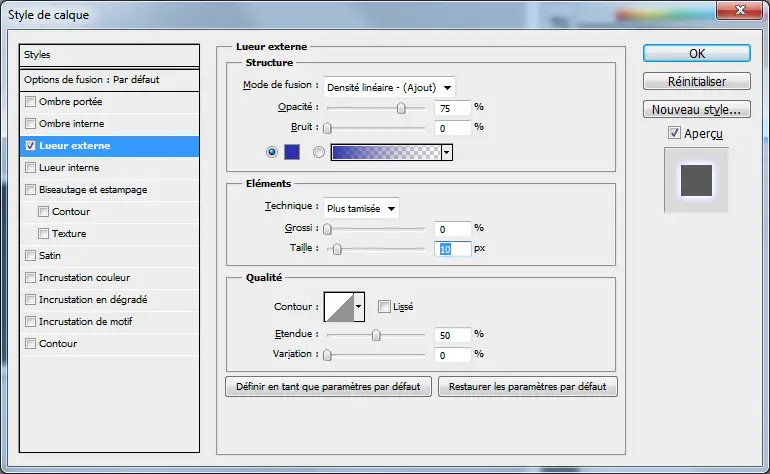Click the OK button
This screenshot has height=474, width=770.
pos(697,54)
